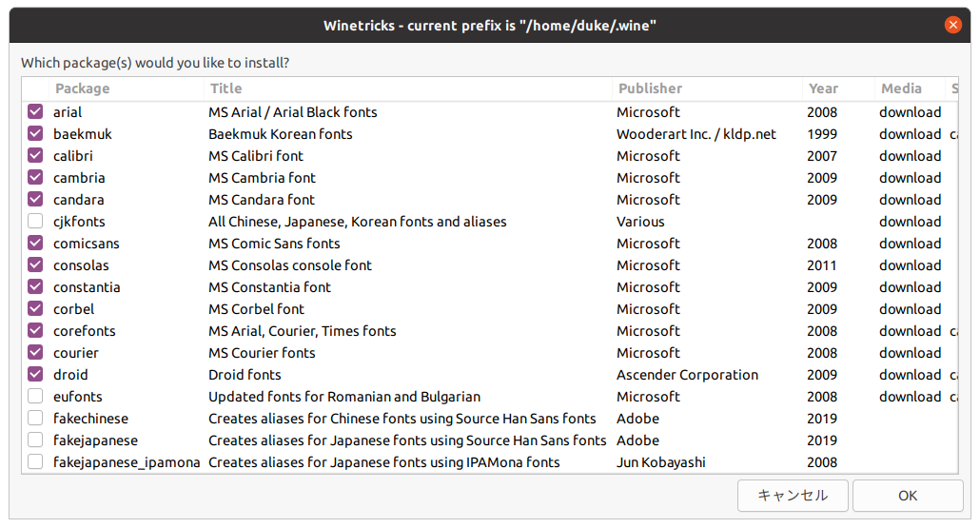The width and height of the screenshot is (980, 528).
Task: Untick the baekmuk Korean fonts checkbox
Action: click(35, 134)
